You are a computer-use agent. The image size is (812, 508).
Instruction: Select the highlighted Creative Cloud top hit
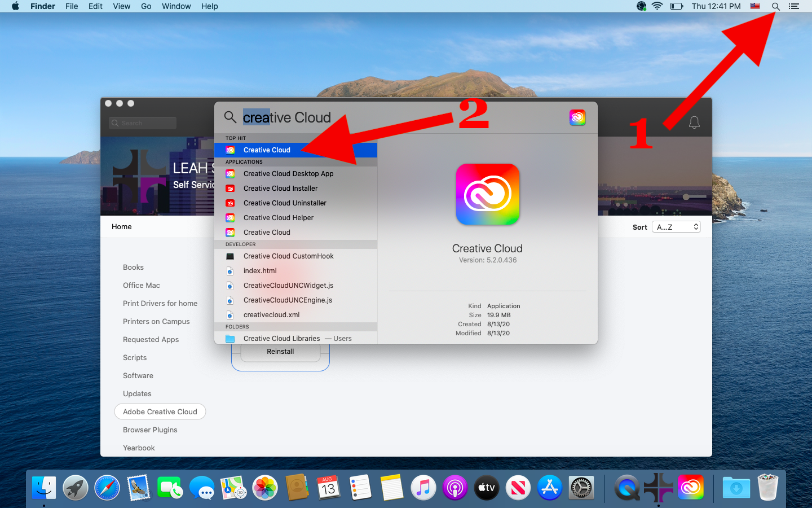pos(295,150)
